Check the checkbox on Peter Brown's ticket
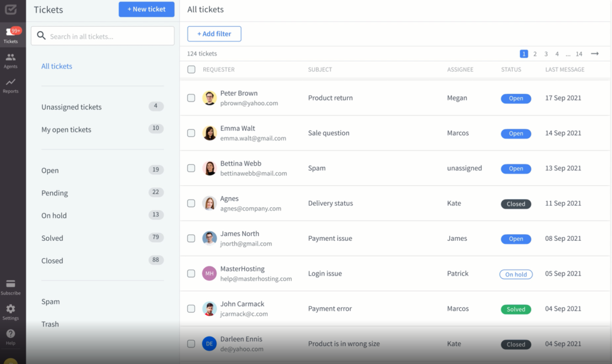 coord(191,98)
